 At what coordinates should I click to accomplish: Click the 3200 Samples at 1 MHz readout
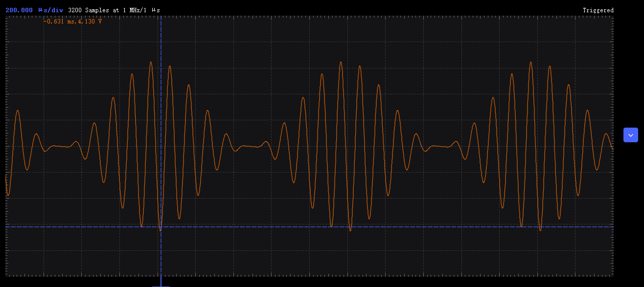114,10
